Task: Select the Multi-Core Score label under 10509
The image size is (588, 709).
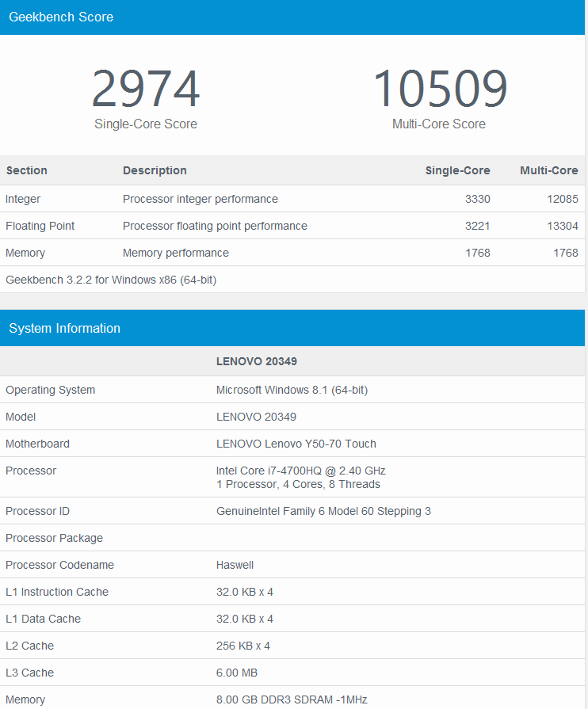Action: point(439,124)
